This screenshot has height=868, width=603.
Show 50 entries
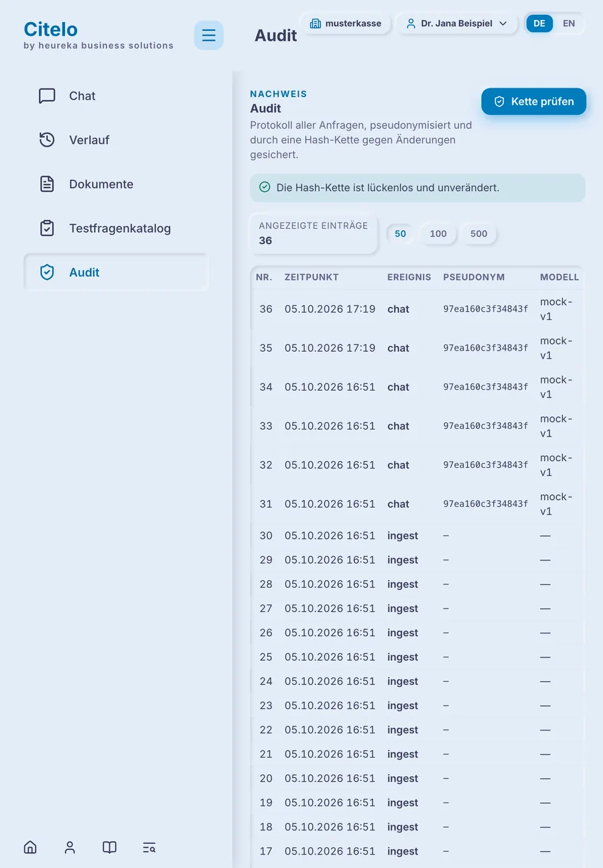400,234
